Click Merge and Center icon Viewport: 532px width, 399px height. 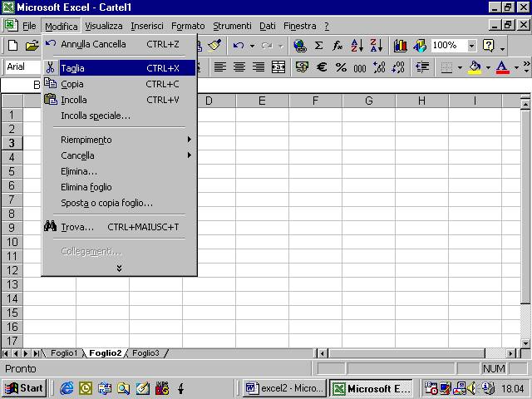(x=278, y=66)
